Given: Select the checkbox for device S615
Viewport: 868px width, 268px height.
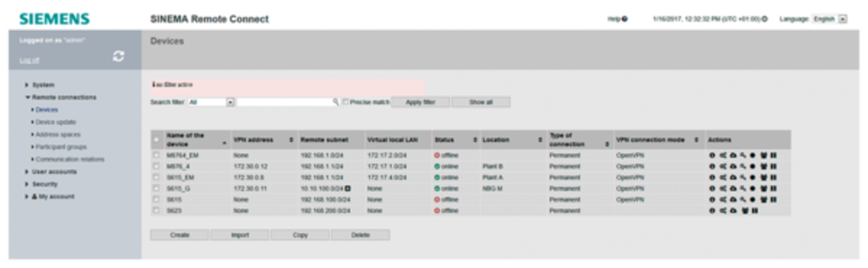Looking at the screenshot, I should [156, 199].
